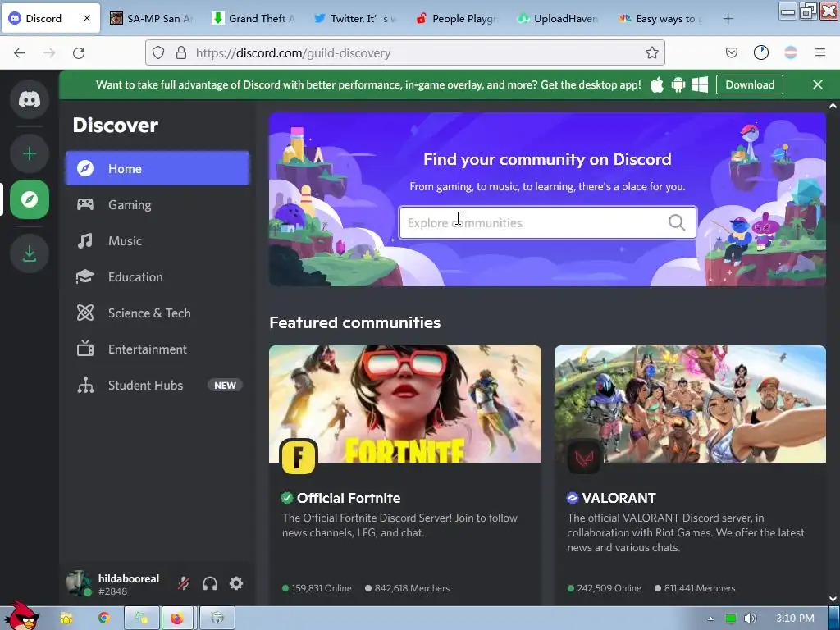Image resolution: width=840 pixels, height=630 pixels.
Task: Open a new browser tab
Action: (728, 19)
